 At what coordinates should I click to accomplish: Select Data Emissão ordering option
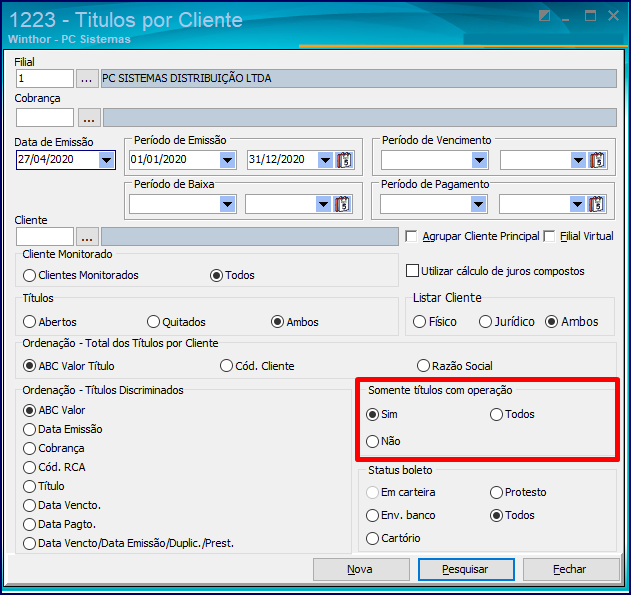(29, 429)
